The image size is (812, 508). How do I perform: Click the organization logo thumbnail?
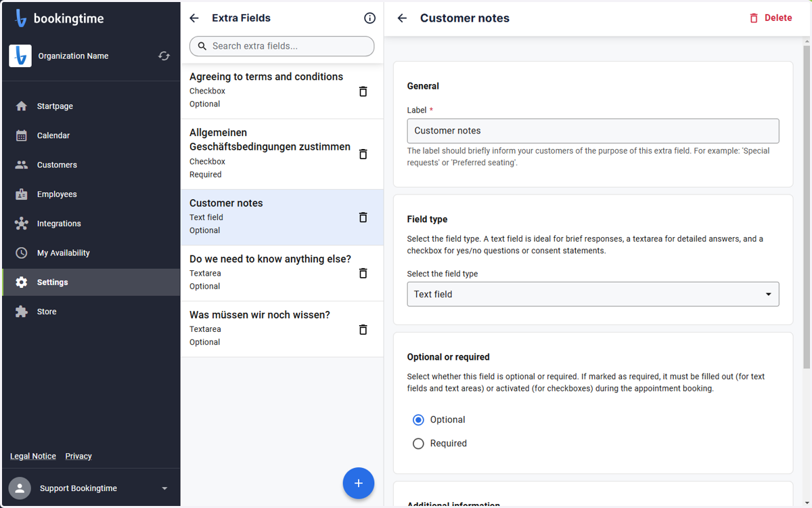pos(20,56)
